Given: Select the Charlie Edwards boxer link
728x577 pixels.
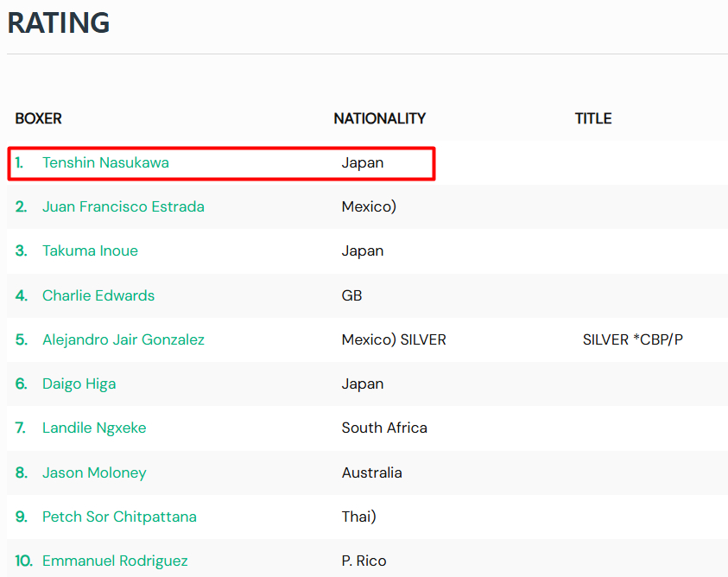Looking at the screenshot, I should tap(98, 295).
